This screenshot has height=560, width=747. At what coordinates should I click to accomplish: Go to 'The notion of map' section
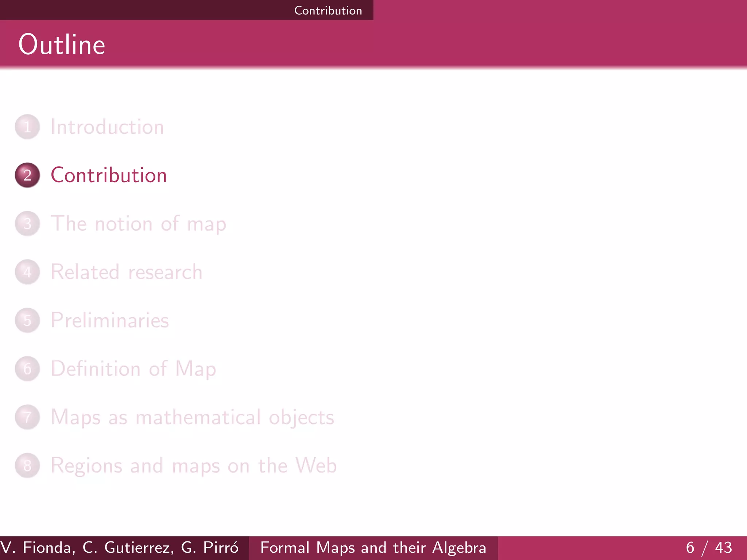pyautogui.click(x=138, y=223)
